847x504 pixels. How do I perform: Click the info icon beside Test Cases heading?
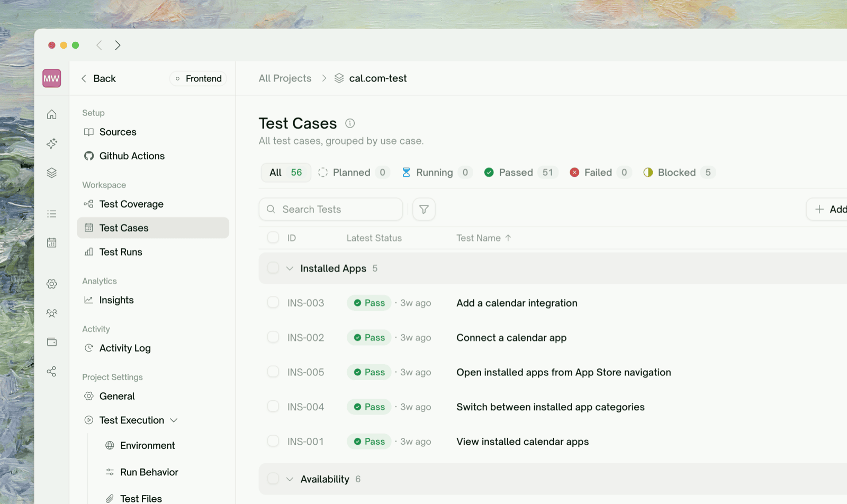point(350,123)
